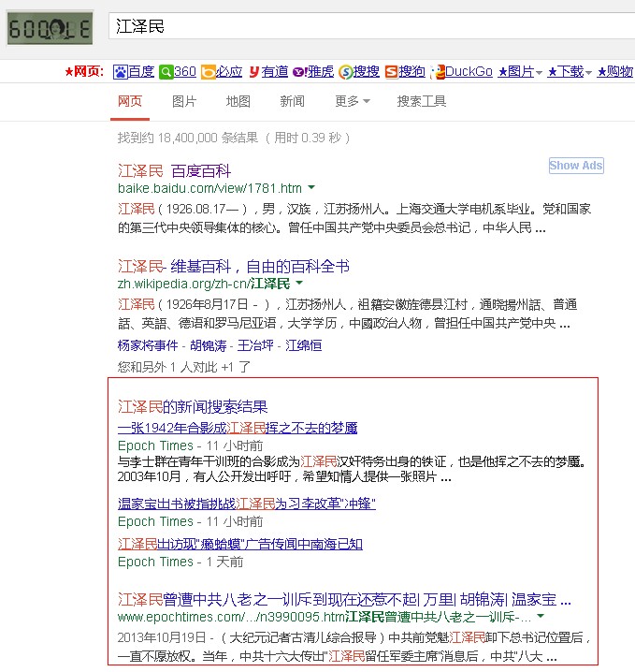Open the 雅虎 search link

(321, 71)
